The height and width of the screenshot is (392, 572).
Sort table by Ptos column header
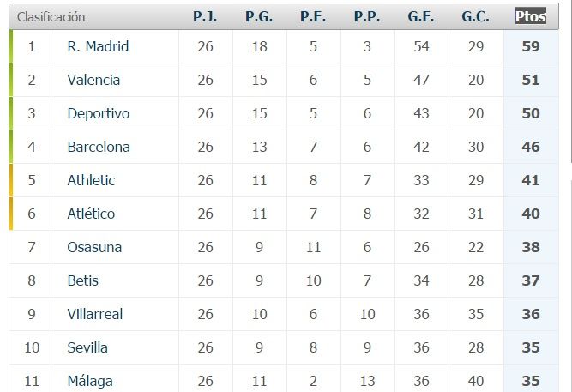[531, 16]
